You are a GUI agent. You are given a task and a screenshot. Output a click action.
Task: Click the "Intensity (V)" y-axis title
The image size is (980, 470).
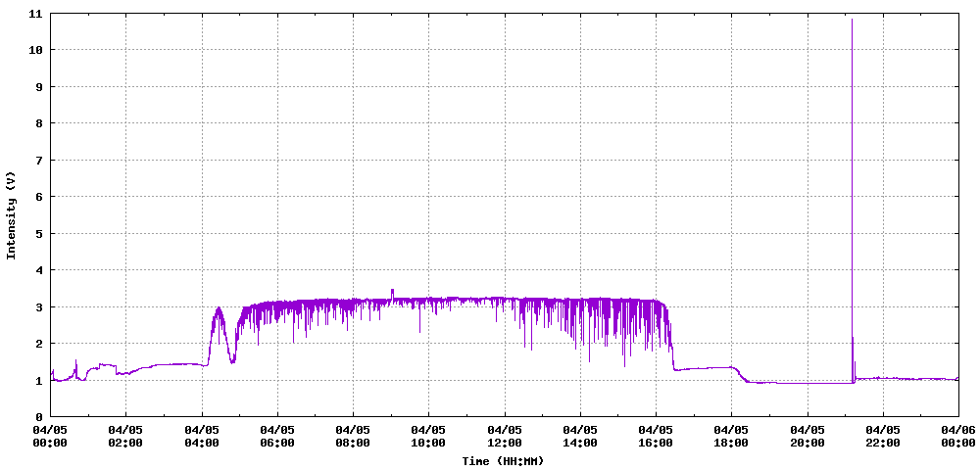11,214
